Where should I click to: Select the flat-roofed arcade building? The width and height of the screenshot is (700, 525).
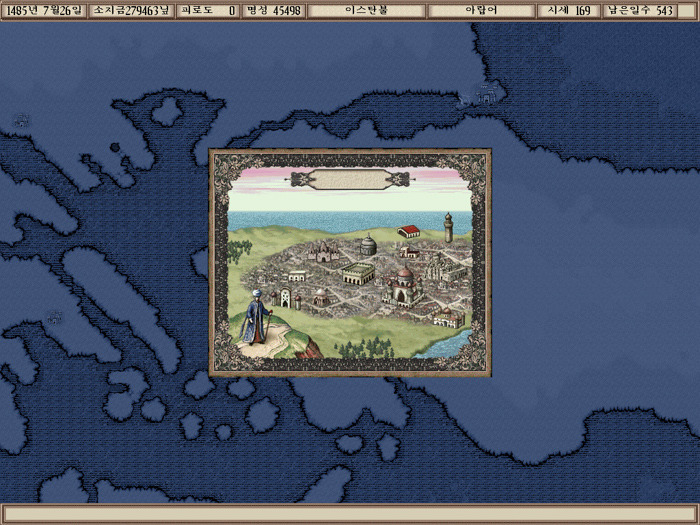click(358, 274)
